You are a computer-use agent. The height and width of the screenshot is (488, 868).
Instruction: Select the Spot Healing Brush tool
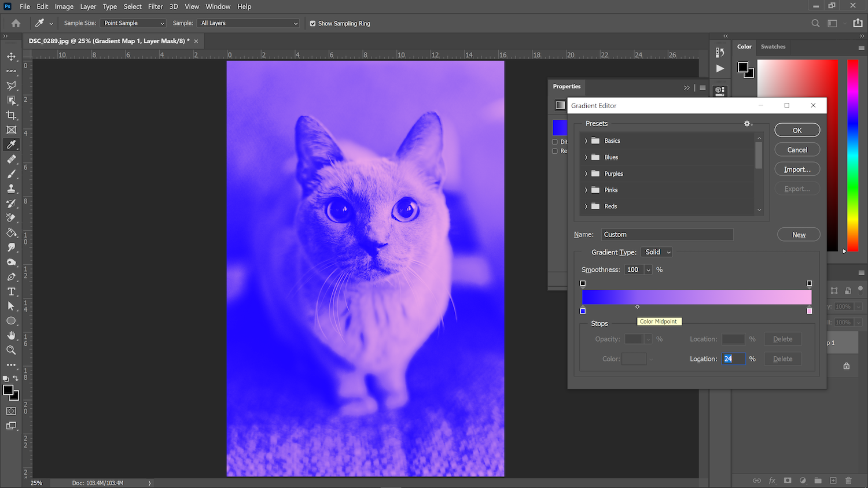tap(11, 159)
